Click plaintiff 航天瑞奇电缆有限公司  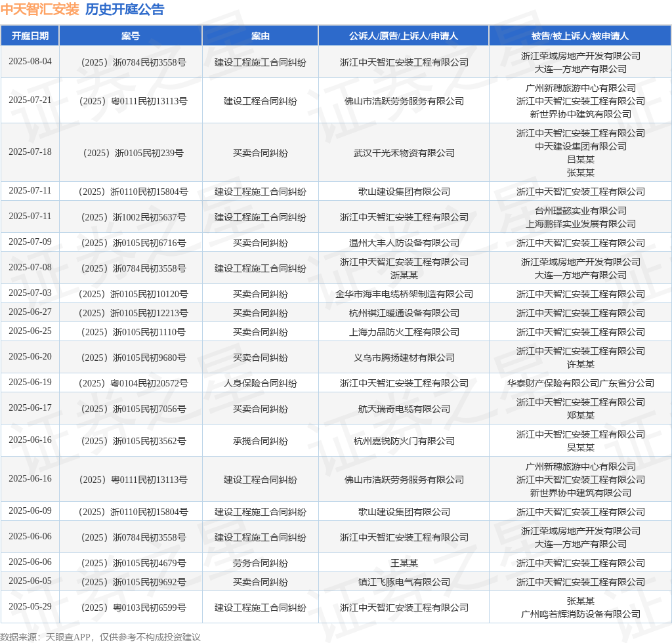tap(404, 409)
